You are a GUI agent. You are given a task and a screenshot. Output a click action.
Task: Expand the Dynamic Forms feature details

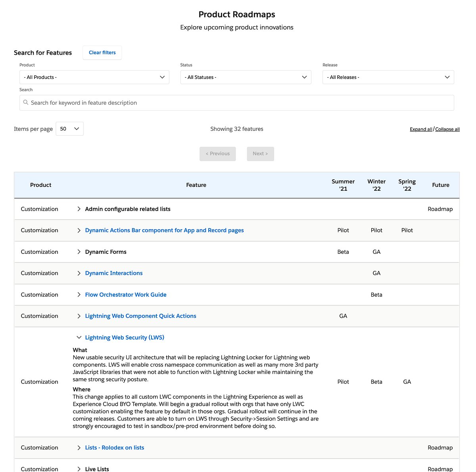[79, 252]
